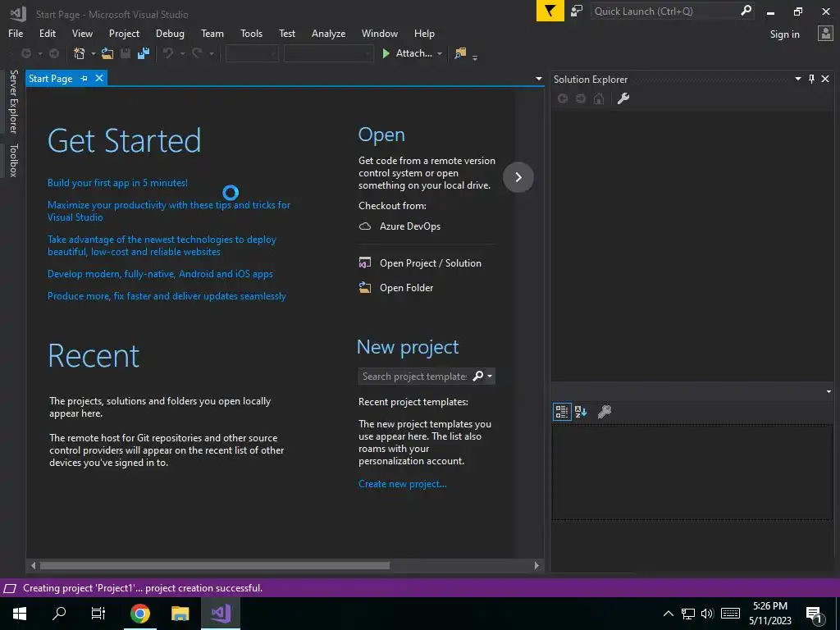Click the Search project templates input field
The height and width of the screenshot is (630, 840).
(x=414, y=376)
